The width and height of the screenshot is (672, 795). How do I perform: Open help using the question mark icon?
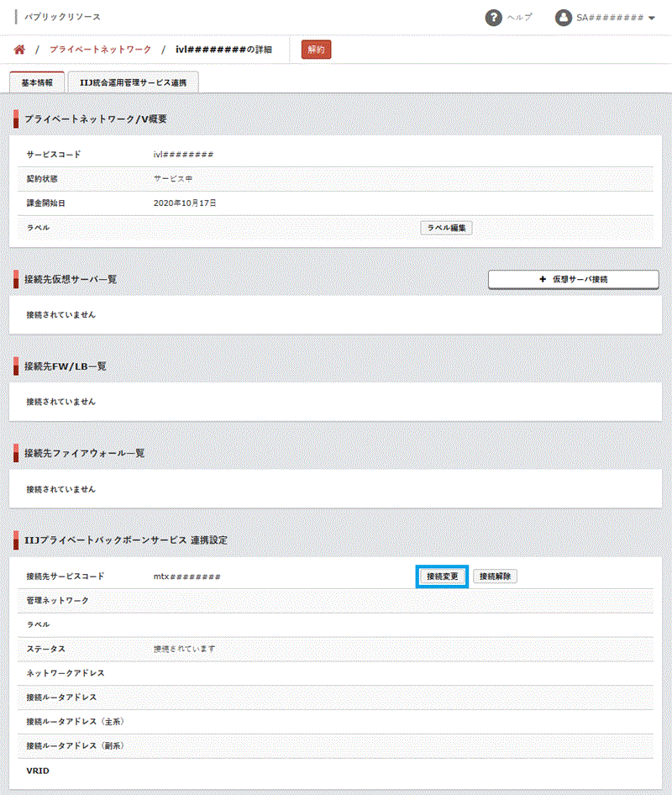pyautogui.click(x=493, y=18)
